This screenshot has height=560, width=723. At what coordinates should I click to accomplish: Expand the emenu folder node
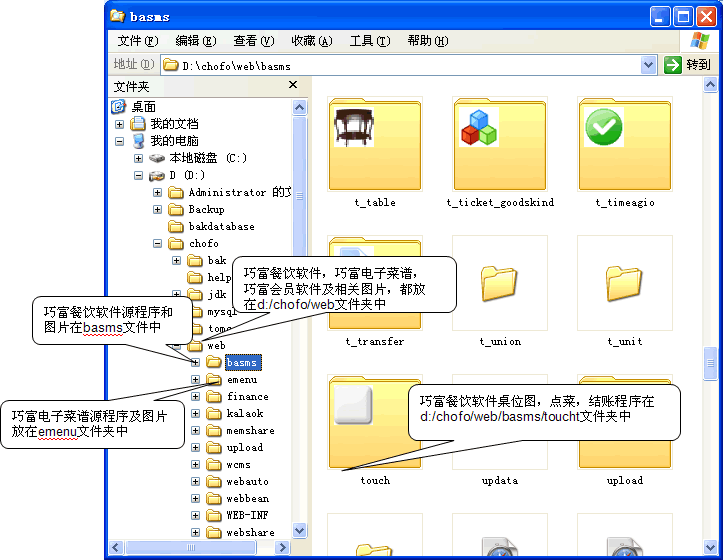click(x=195, y=380)
